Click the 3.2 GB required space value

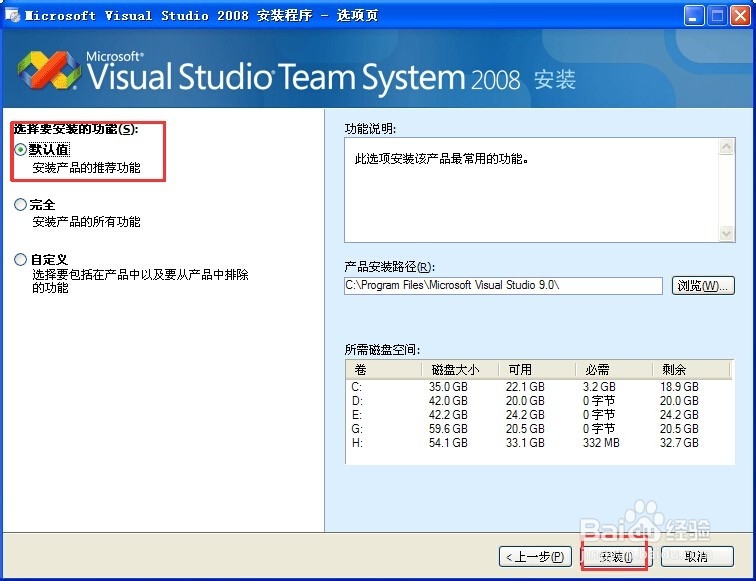click(x=599, y=387)
